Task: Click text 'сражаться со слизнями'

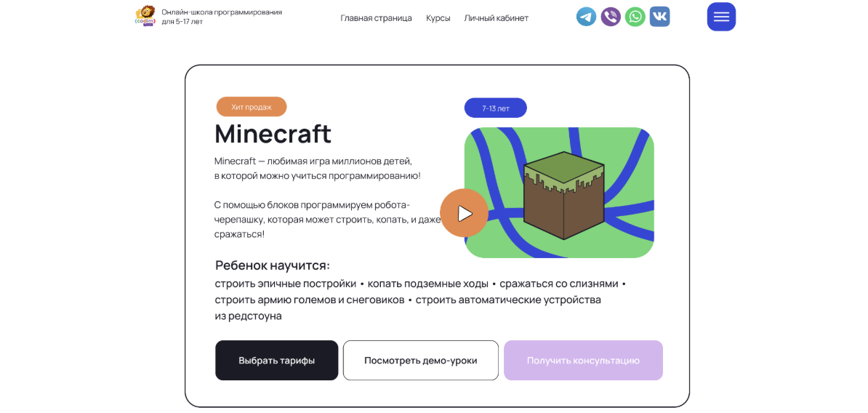Action: 558,284
